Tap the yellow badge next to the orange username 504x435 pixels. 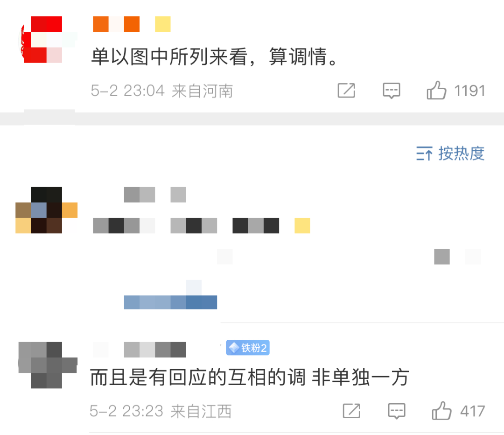pos(163,24)
